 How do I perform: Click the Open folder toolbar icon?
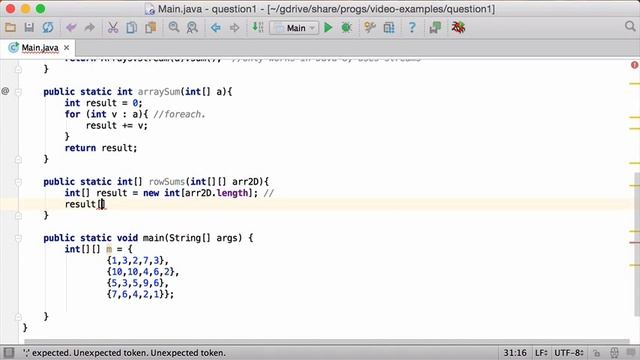pos(10,28)
